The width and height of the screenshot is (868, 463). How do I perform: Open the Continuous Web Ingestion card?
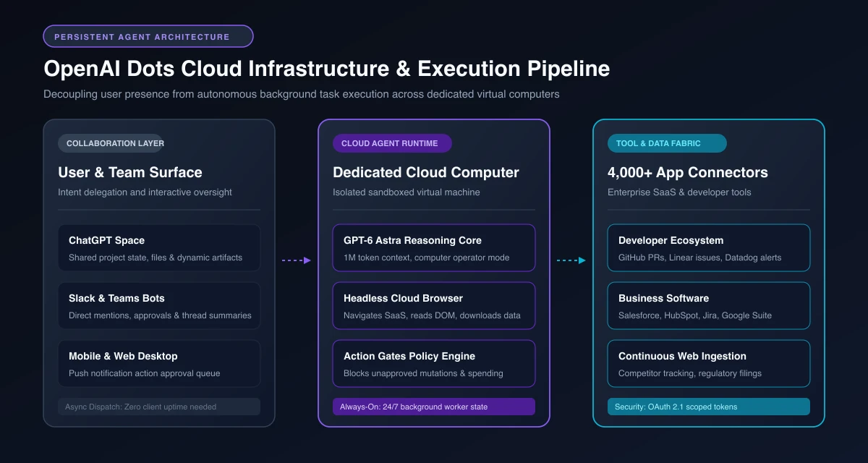tap(709, 363)
